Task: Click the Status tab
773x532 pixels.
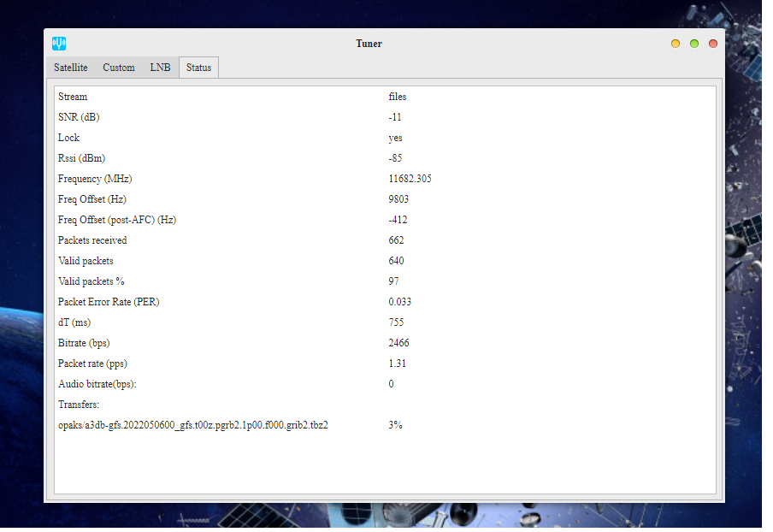Action: tap(198, 68)
